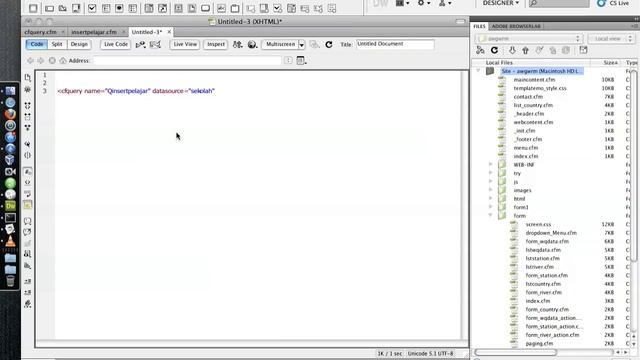Image resolution: width=640 pixels, height=360 pixels.
Task: Open Terminal from the Dock
Action: tap(10, 218)
